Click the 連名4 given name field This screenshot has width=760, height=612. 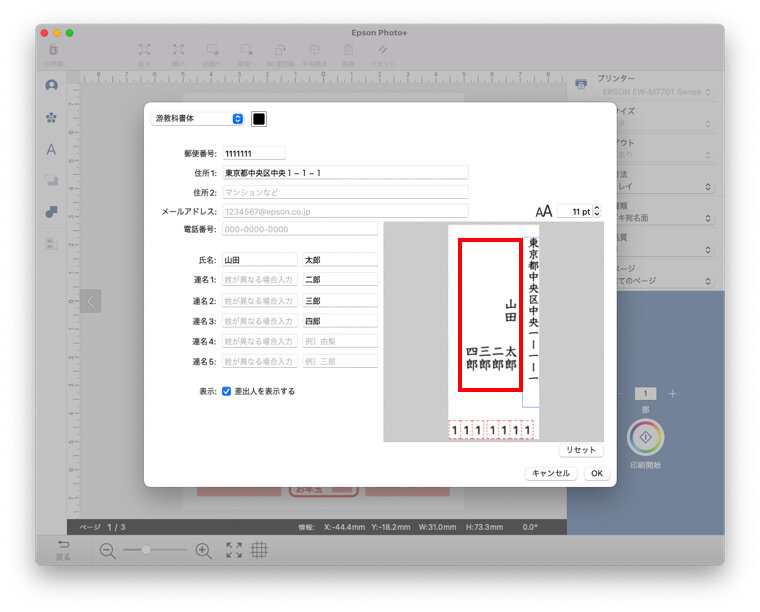click(340, 342)
